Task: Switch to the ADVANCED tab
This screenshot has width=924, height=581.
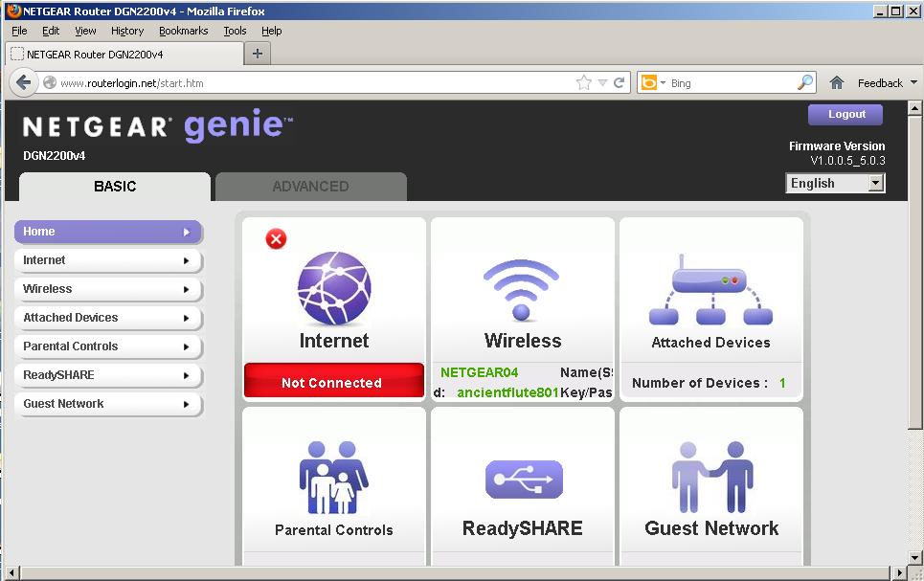Action: point(310,187)
